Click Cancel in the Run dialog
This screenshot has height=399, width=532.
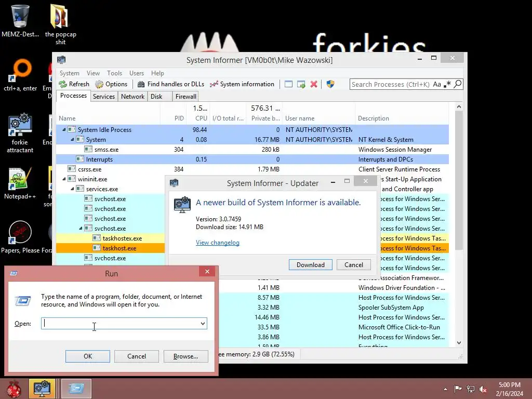(x=137, y=356)
